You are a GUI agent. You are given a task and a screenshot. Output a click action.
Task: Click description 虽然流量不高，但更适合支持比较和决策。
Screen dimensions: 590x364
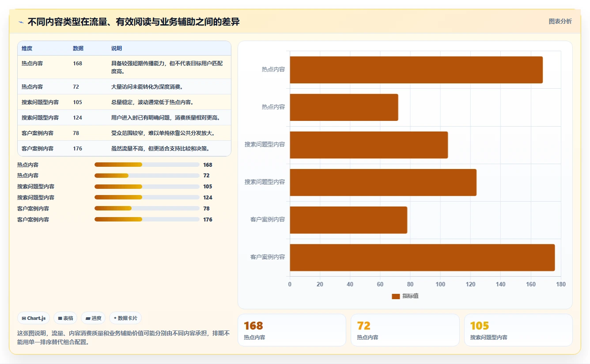pos(160,149)
